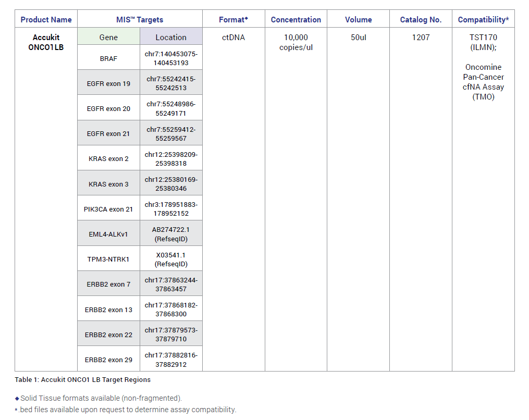Click the MIS Targets column header
Viewport: 529px width, 420px height.
pos(140,20)
